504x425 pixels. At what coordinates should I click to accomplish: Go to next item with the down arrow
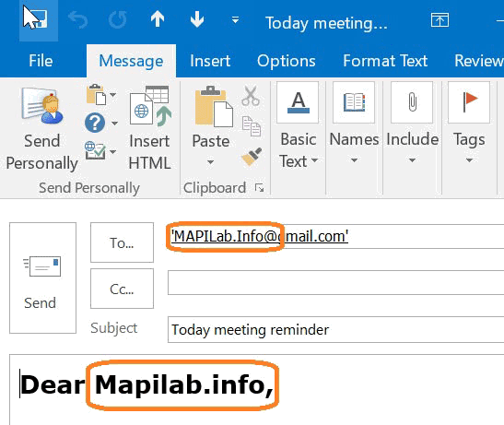pos(196,19)
